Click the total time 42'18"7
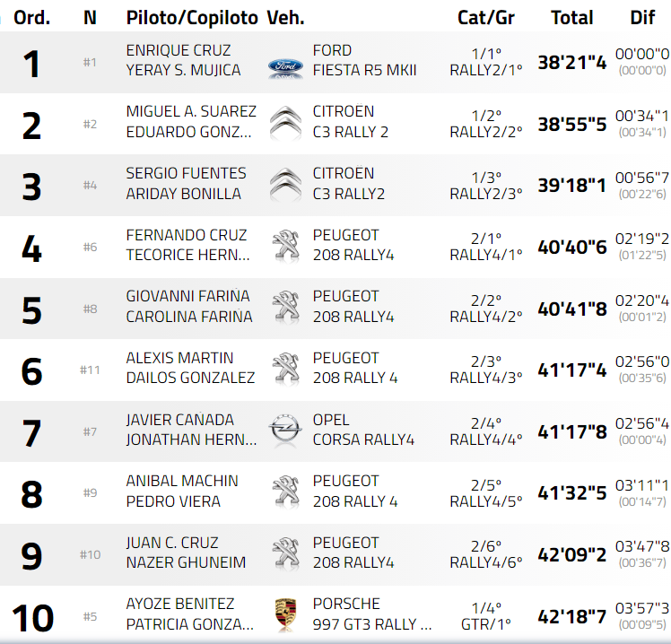The image size is (671, 644). click(572, 617)
